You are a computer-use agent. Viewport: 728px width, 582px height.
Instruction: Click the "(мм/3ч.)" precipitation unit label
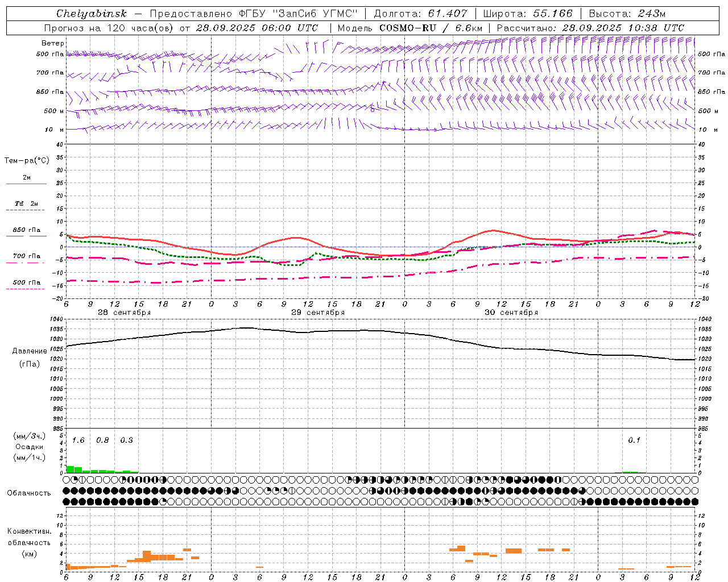(30, 436)
